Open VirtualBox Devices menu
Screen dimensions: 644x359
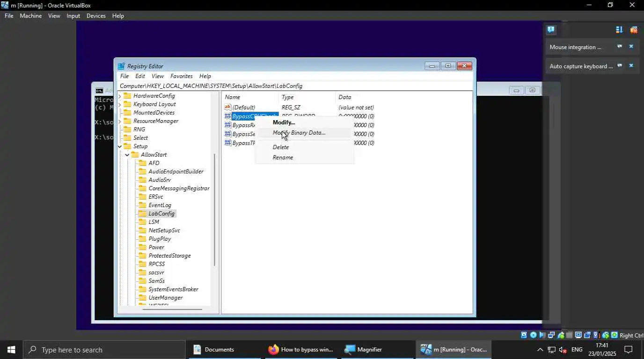(x=96, y=16)
